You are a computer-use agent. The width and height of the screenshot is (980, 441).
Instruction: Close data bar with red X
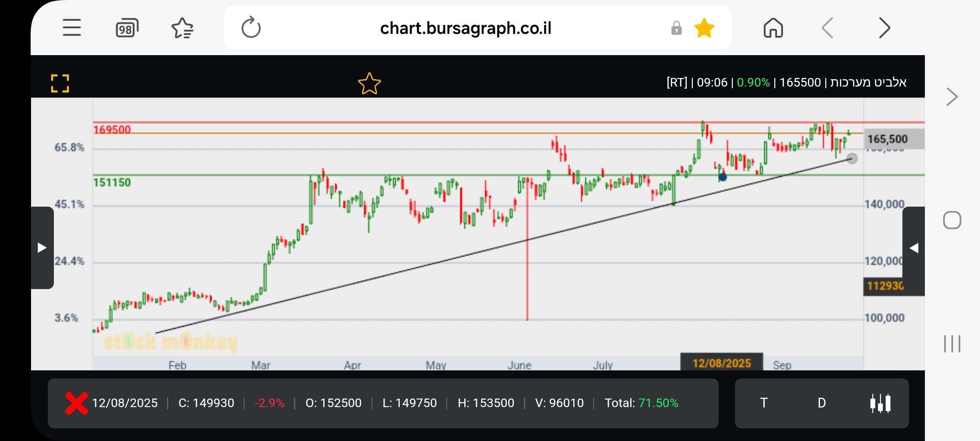(x=76, y=403)
